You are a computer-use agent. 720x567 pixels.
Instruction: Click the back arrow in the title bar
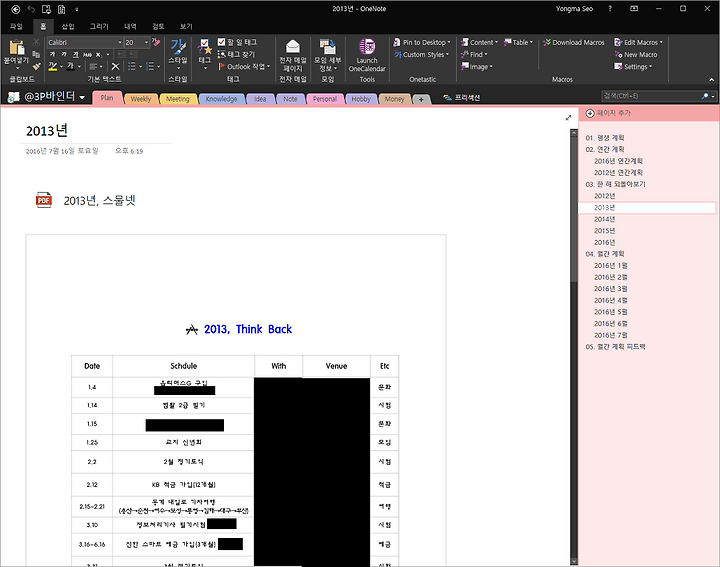[15, 9]
